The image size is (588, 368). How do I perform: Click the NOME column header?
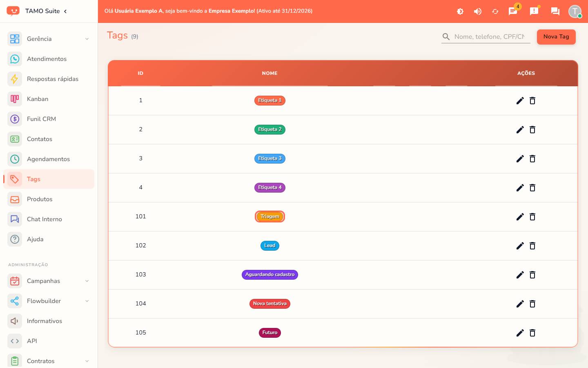pos(270,73)
